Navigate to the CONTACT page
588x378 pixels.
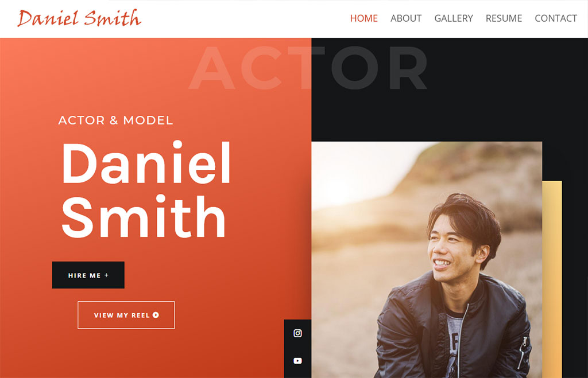point(556,18)
